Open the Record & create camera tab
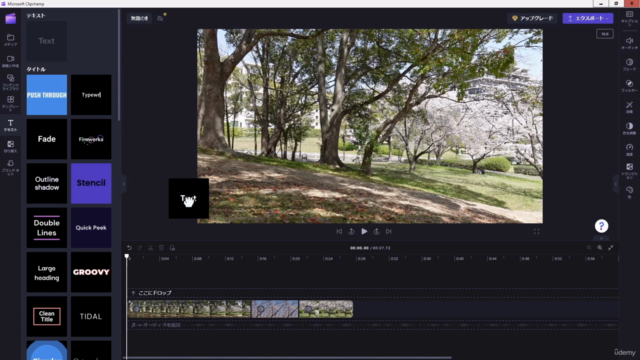 pyautogui.click(x=11, y=61)
